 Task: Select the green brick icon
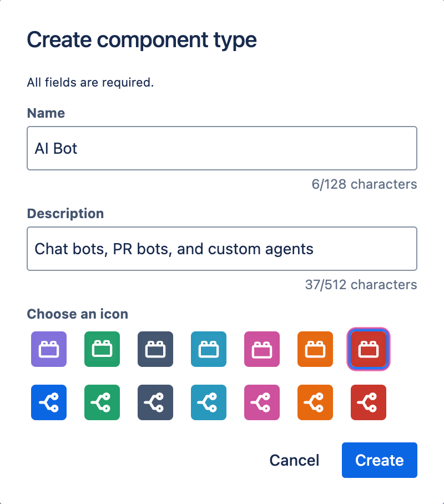coord(102,349)
